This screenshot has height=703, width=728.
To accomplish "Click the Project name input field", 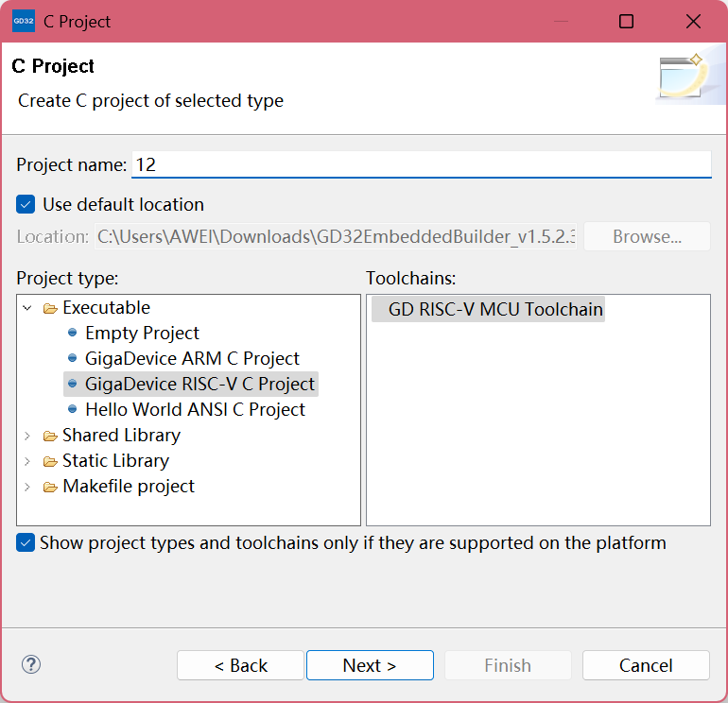I will [421, 164].
